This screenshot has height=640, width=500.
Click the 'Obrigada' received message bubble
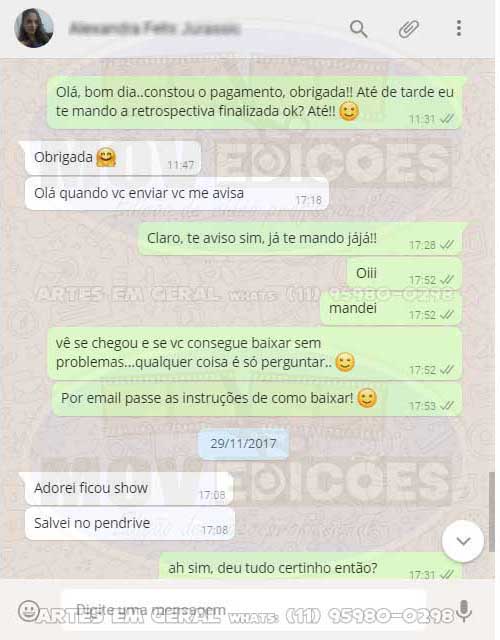tap(113, 158)
